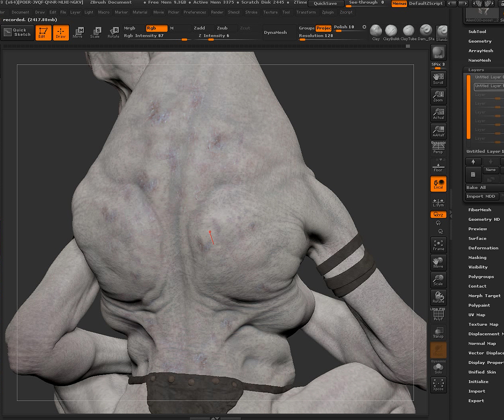
Task: Expand the Morph Target section
Action: [x=485, y=296]
